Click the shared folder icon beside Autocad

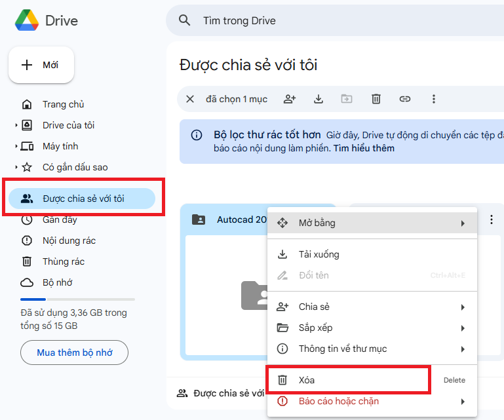(x=199, y=220)
